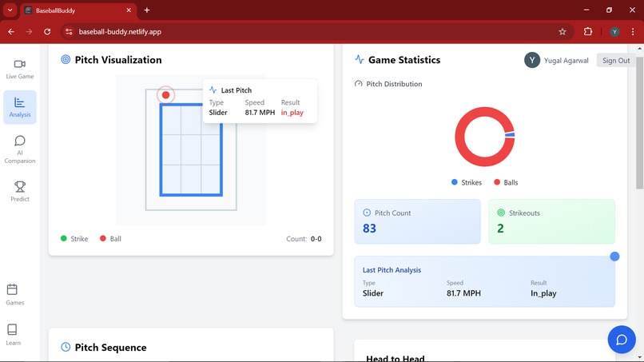Open the Chrome three-dot menu
The image size is (644, 362).
[633, 32]
